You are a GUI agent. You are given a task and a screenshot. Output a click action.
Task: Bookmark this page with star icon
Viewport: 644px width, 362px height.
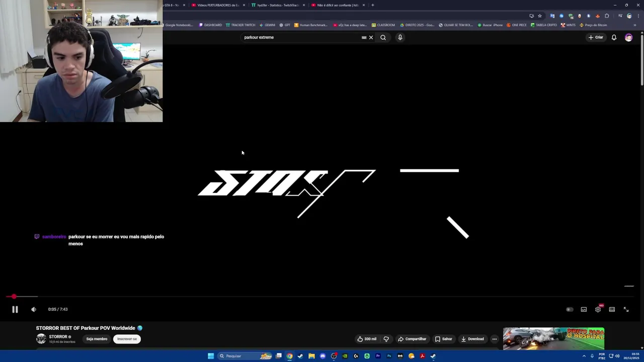540,16
